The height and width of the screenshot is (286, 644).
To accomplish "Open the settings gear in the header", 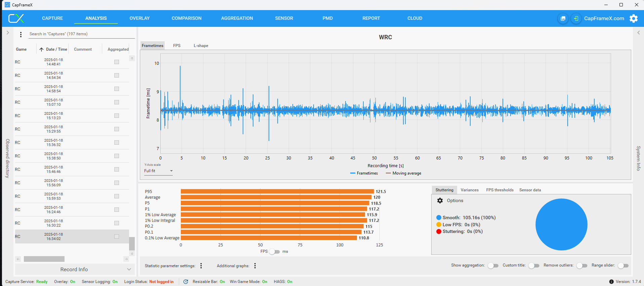I will (633, 18).
